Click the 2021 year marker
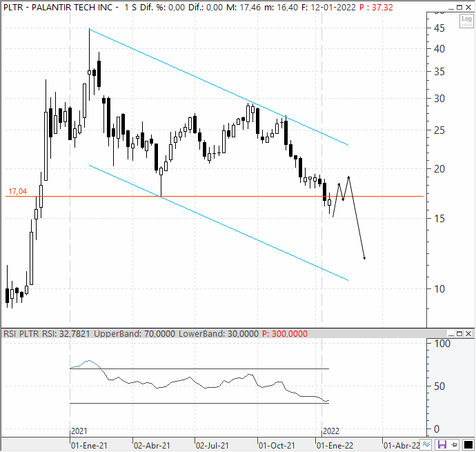The width and height of the screenshot is (476, 452). click(79, 431)
